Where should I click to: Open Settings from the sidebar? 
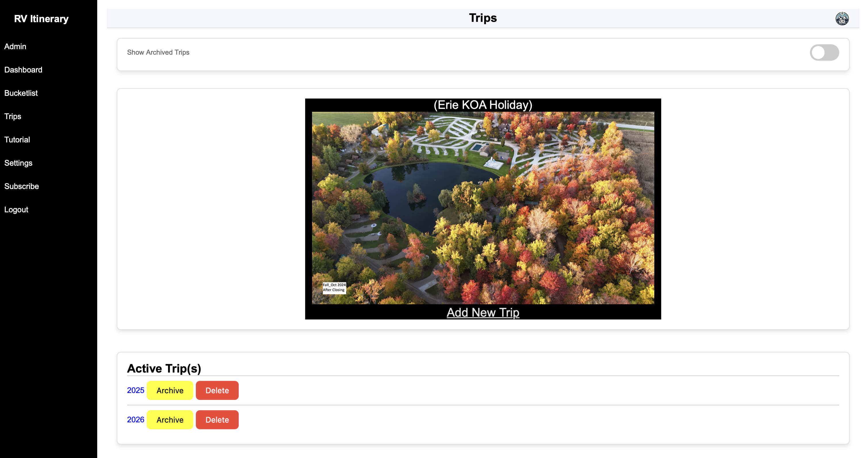[x=18, y=163]
